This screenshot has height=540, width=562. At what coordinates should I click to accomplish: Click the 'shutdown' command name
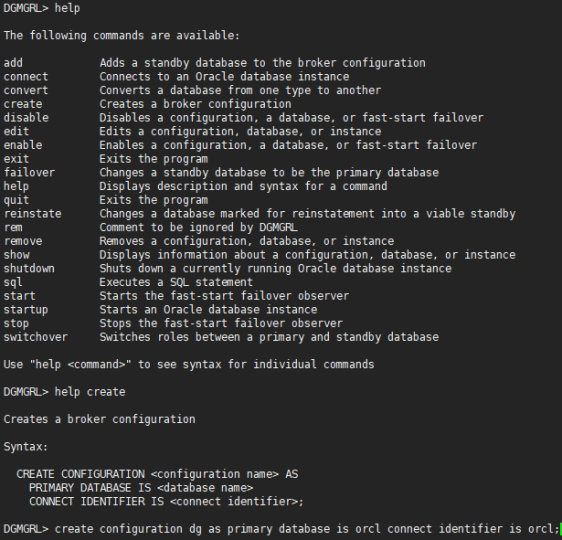click(x=29, y=269)
